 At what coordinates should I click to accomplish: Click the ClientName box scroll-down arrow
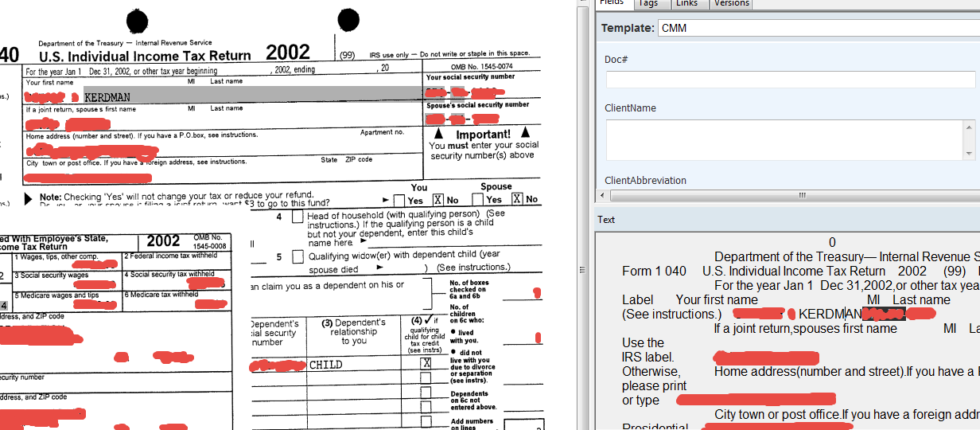969,154
